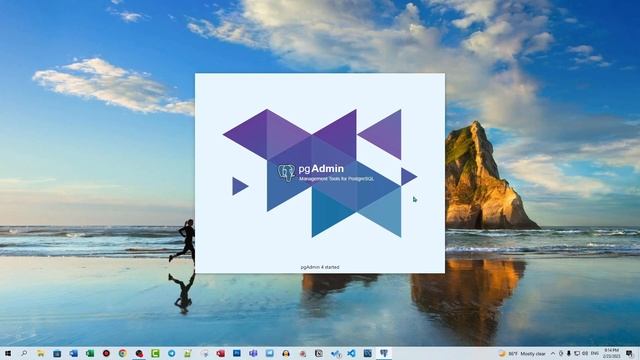Select the pgAdmin elephant taskbar icon

pos(384,353)
